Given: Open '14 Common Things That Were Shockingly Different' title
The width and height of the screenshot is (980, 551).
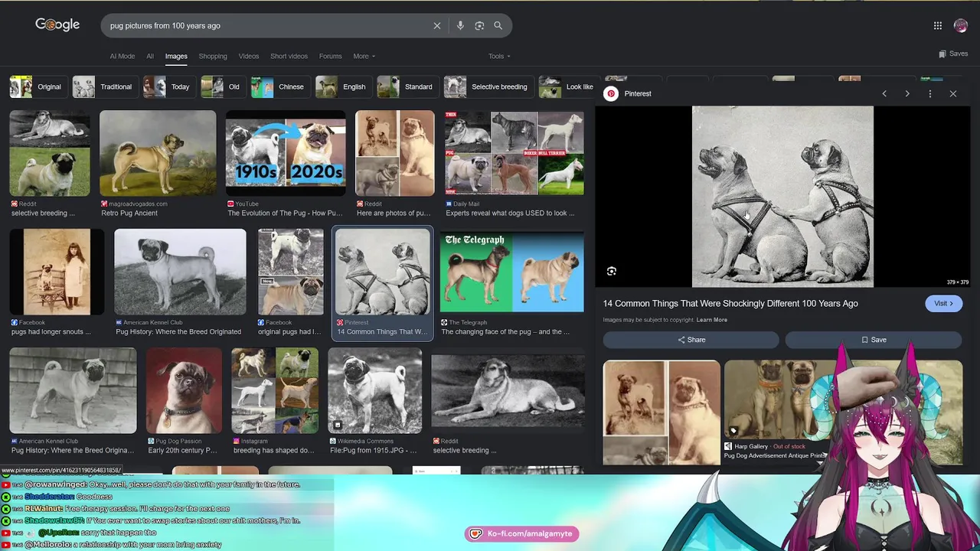Looking at the screenshot, I should [730, 304].
